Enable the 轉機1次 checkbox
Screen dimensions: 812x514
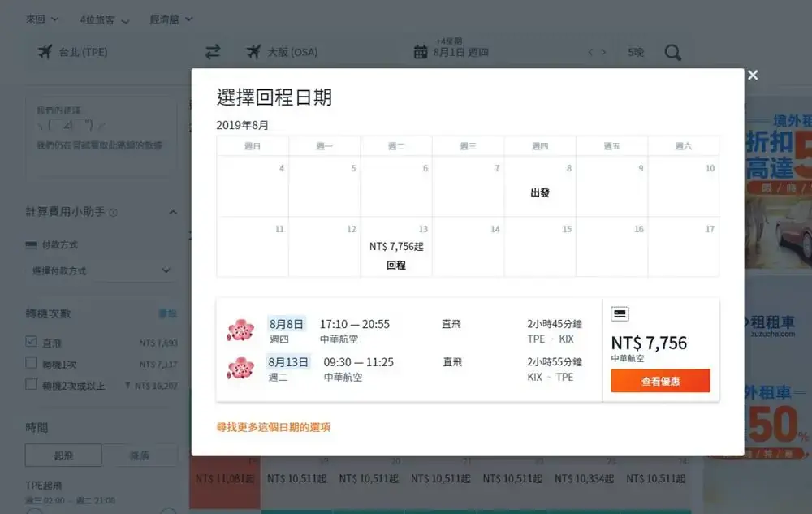coord(31,363)
